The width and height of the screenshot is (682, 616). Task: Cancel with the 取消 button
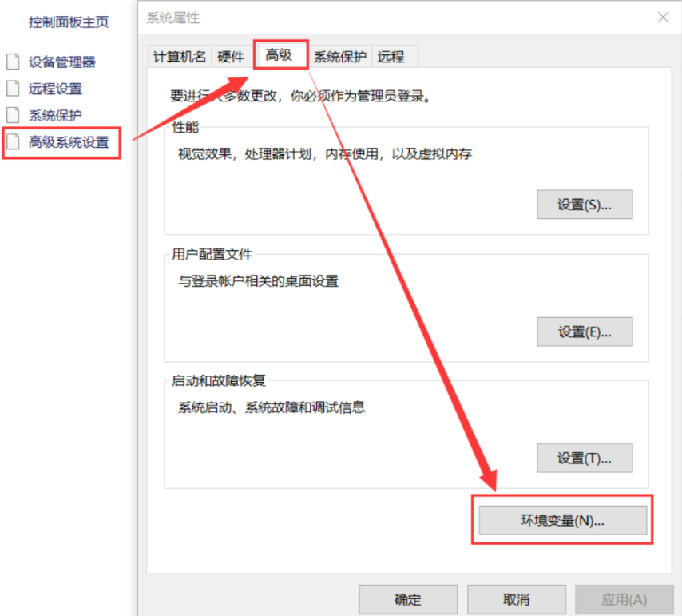click(517, 599)
